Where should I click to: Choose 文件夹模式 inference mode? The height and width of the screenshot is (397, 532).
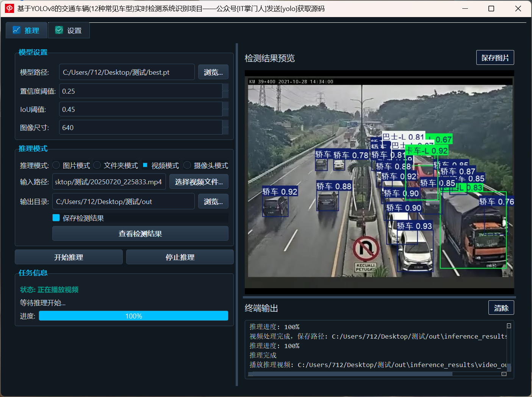[x=97, y=165]
